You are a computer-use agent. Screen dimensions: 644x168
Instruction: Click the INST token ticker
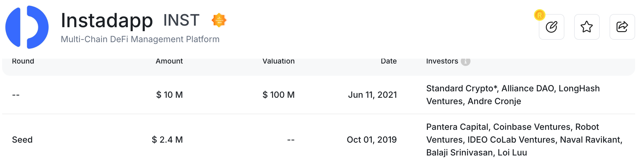(x=181, y=20)
